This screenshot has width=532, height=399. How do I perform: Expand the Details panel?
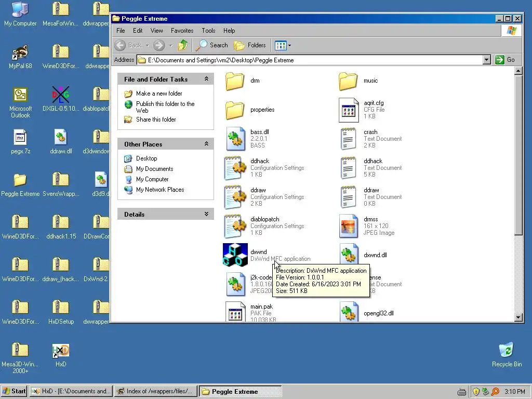click(x=206, y=214)
